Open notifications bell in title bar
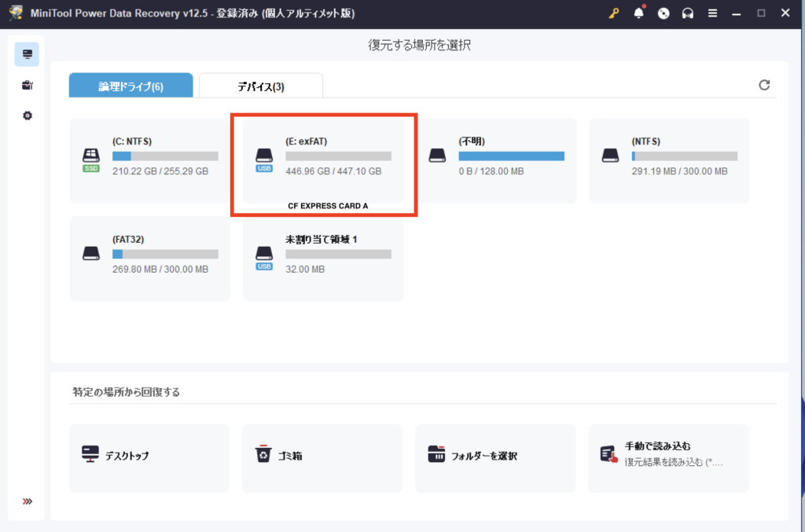 [x=638, y=13]
